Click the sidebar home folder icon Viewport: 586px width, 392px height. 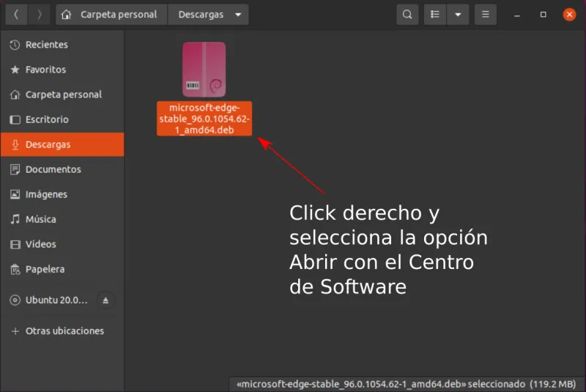pyautogui.click(x=15, y=95)
